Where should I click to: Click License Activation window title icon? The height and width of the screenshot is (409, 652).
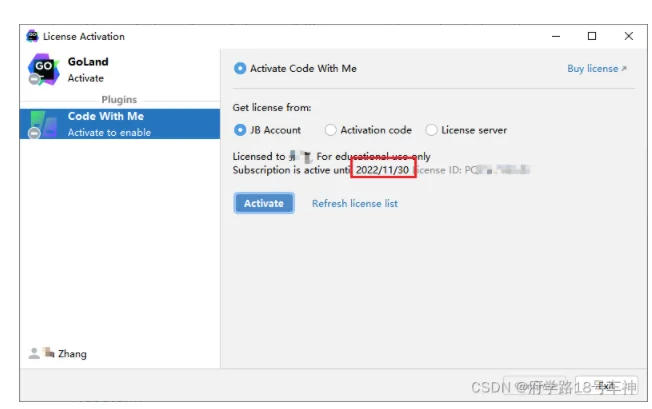tap(32, 36)
